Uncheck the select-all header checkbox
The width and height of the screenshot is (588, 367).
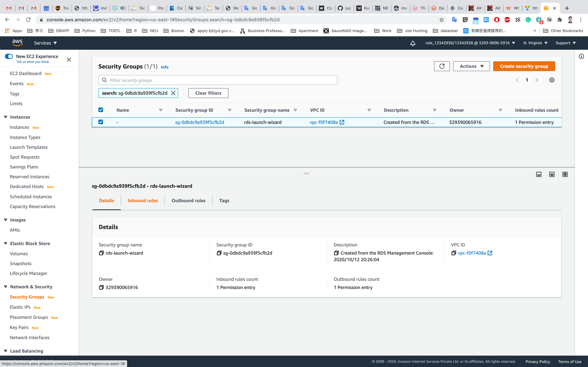point(101,110)
